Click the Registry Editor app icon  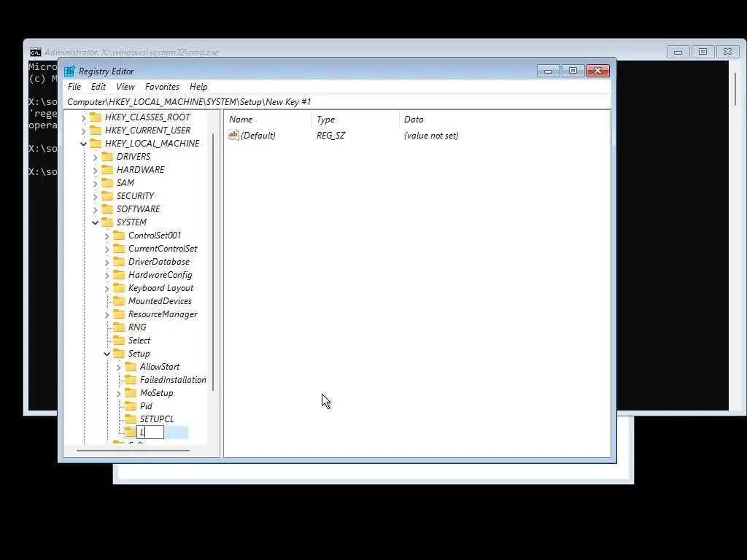click(69, 71)
